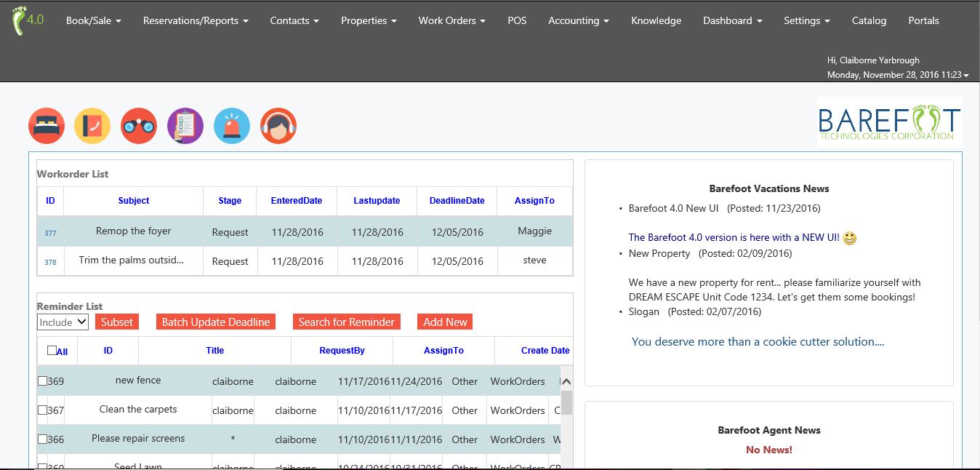
Task: Expand the Accounting menu
Action: [x=579, y=20]
